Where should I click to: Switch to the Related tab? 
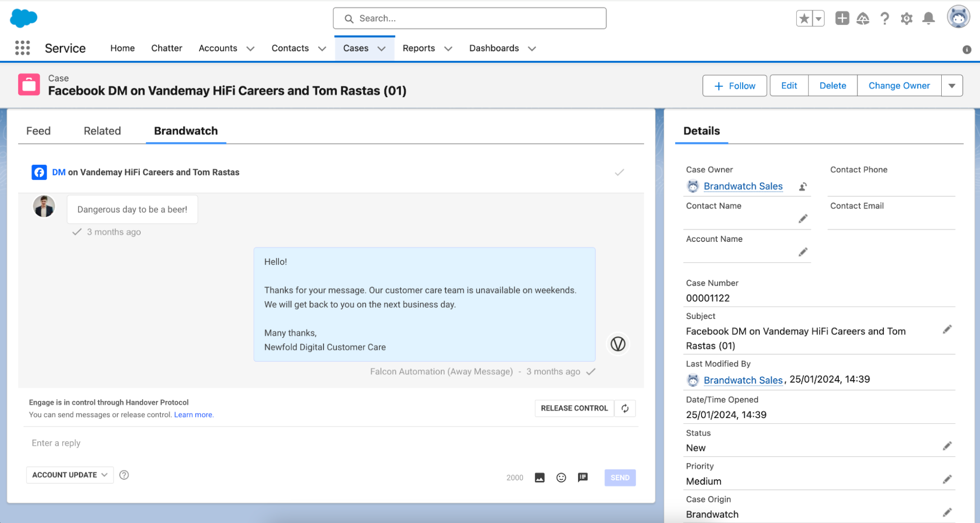coord(102,131)
